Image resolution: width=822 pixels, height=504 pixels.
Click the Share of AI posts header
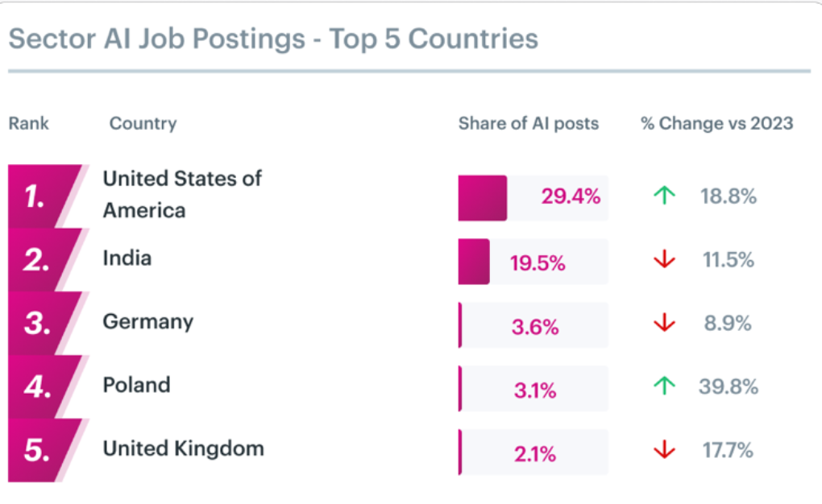[529, 123]
